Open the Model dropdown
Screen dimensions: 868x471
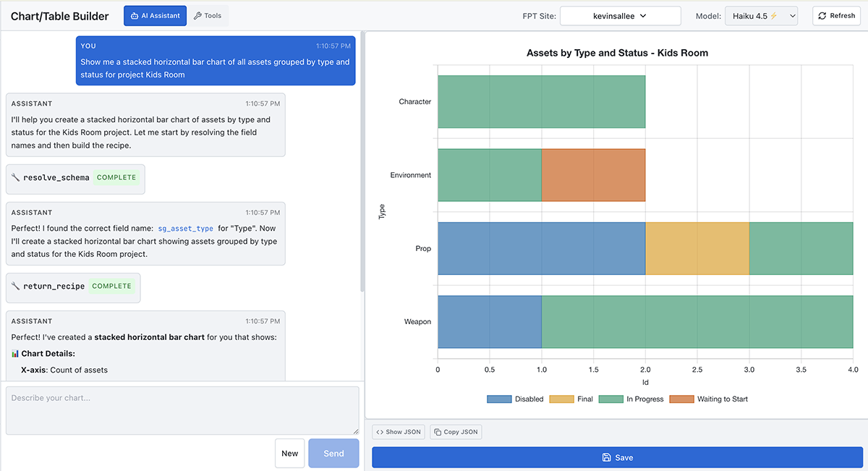click(761, 15)
